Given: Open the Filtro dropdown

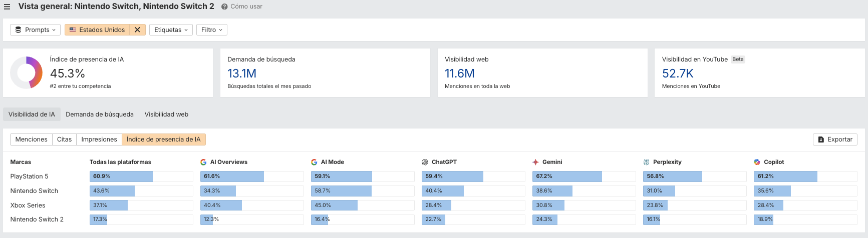Looking at the screenshot, I should point(211,30).
